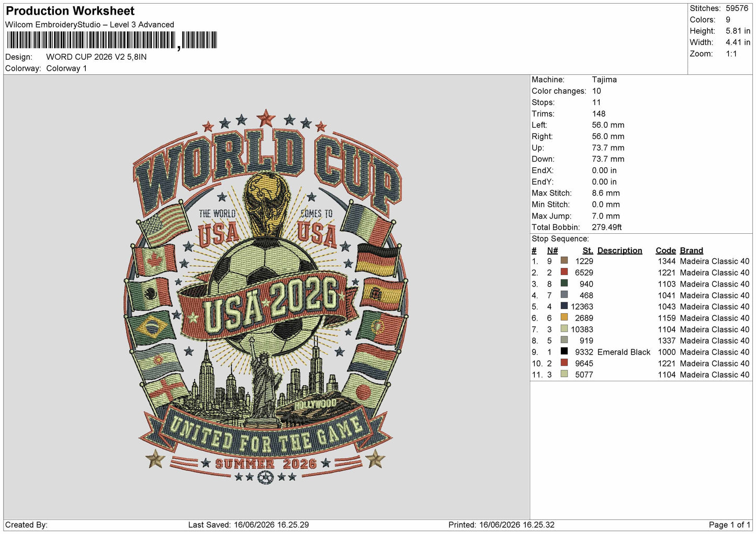The width and height of the screenshot is (756, 534).
Task: Click the stitches count '59576'
Action: (737, 8)
